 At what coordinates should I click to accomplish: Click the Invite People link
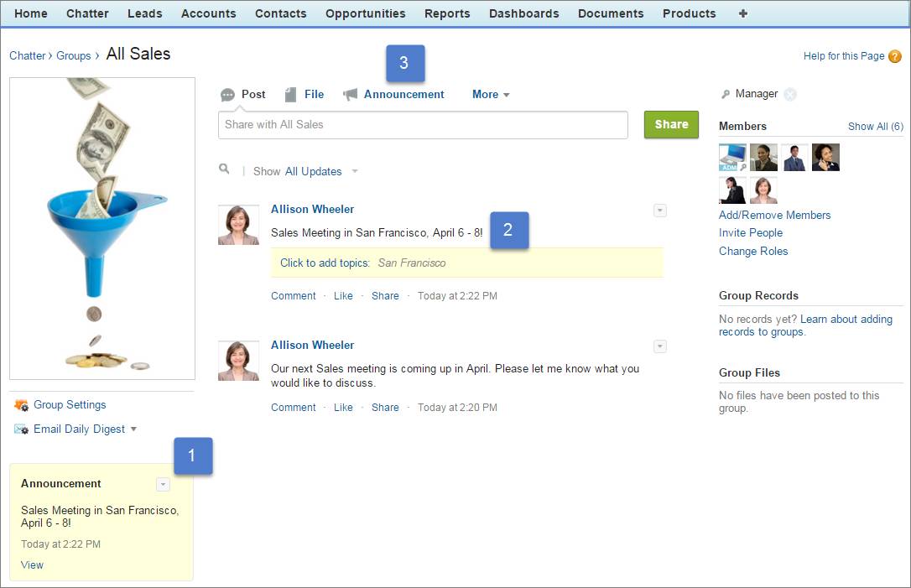751,232
